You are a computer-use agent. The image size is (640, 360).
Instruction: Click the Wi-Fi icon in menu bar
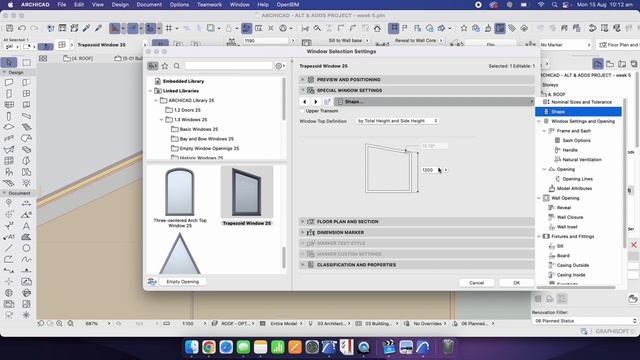pyautogui.click(x=541, y=4)
